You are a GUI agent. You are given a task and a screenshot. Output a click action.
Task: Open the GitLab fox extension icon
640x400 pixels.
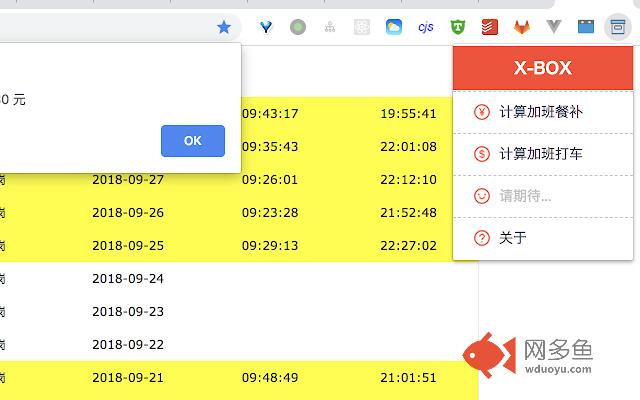[x=522, y=27]
